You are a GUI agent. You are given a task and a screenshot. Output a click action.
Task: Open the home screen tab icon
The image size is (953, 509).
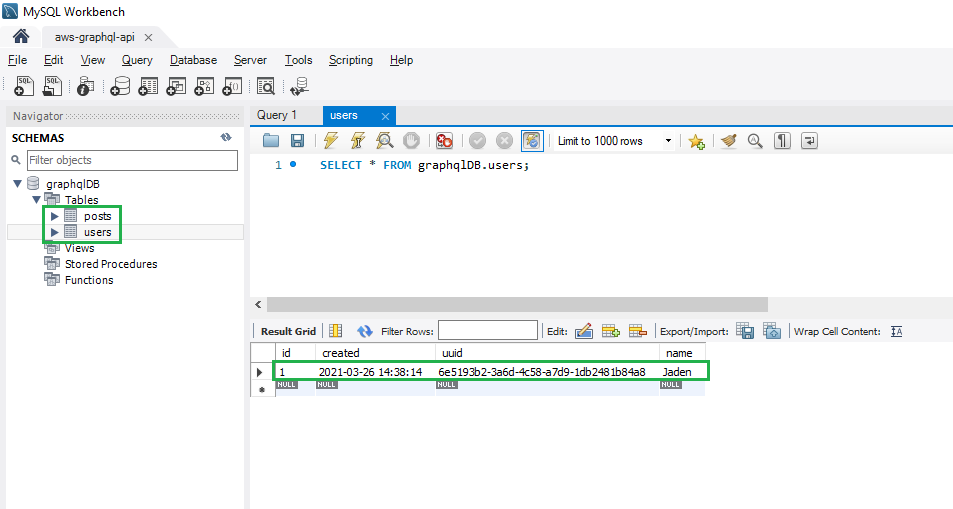click(21, 36)
